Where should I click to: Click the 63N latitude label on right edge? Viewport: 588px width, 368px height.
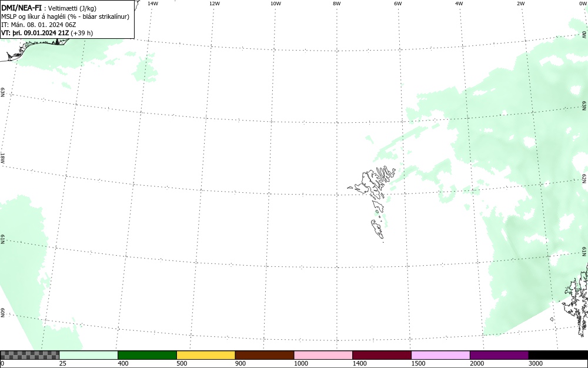tap(584, 106)
